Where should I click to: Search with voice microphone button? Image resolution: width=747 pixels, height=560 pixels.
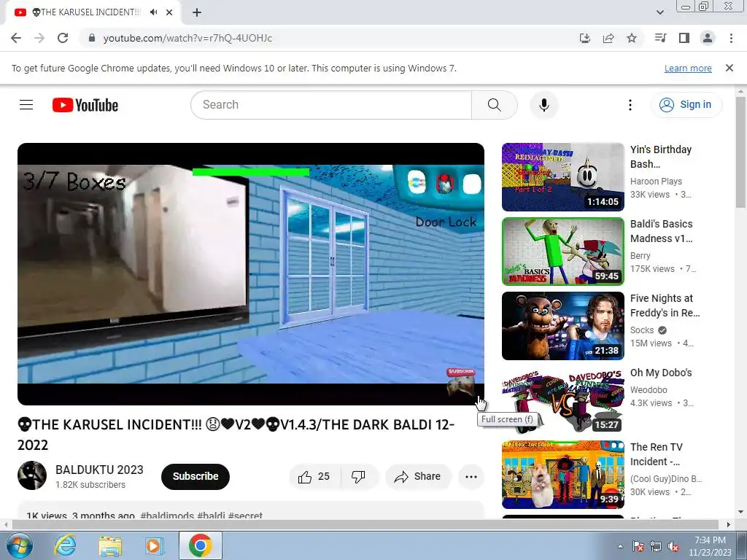(x=544, y=105)
